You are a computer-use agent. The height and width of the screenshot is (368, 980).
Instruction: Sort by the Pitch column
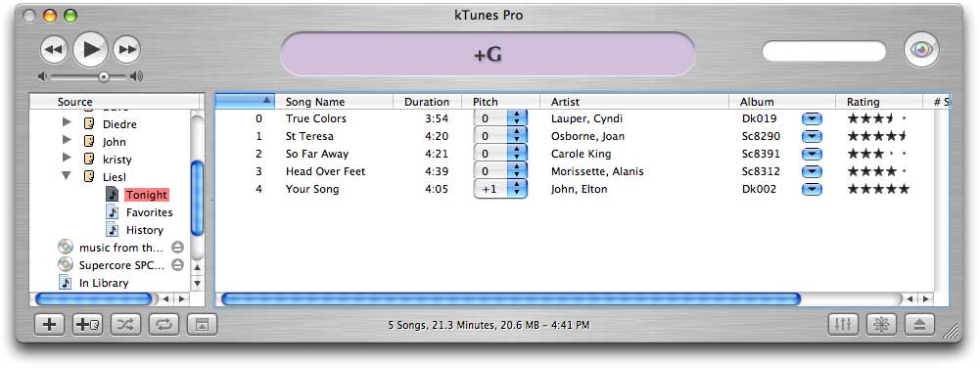[x=500, y=101]
